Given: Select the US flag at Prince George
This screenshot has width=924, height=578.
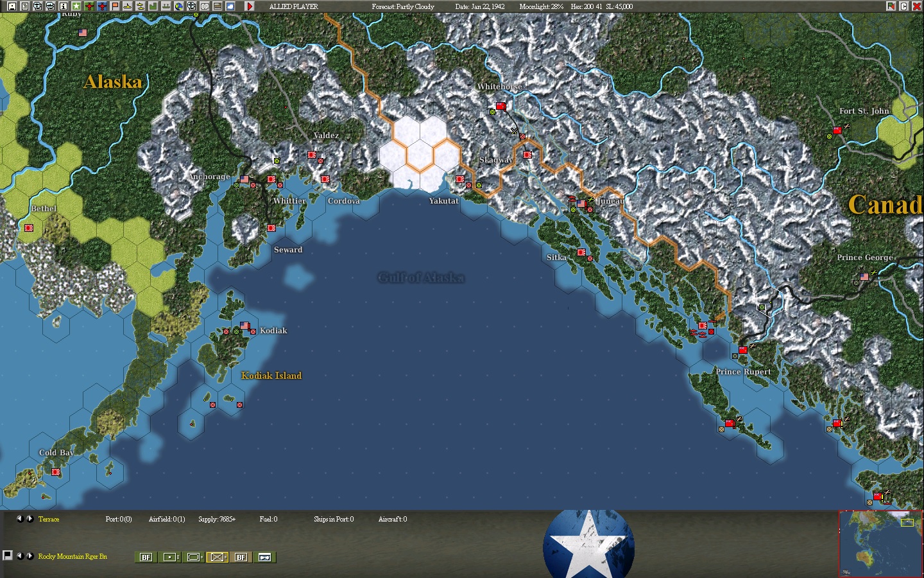Looking at the screenshot, I should coord(864,277).
